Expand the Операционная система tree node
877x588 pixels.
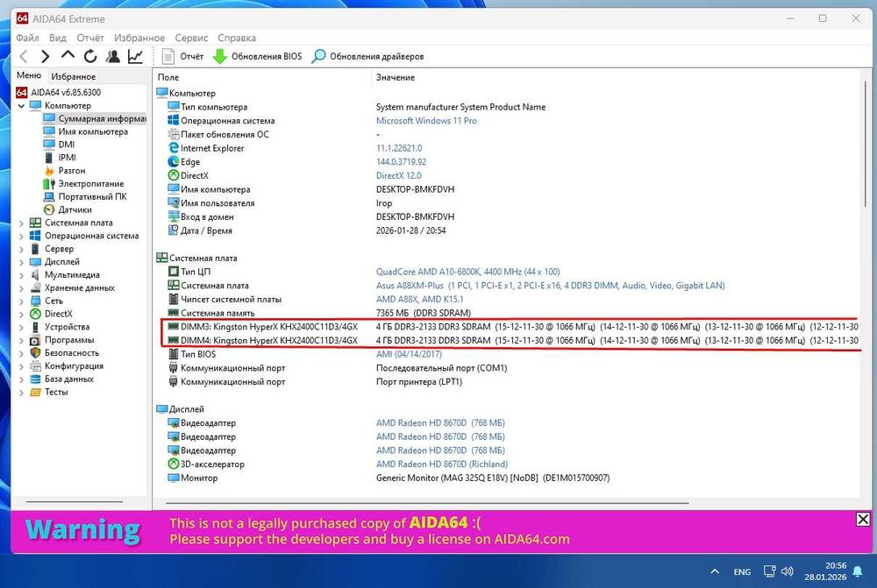[x=21, y=236]
